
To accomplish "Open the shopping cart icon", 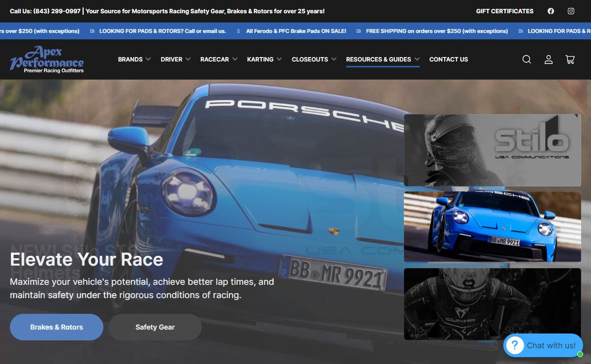I will coord(570,60).
